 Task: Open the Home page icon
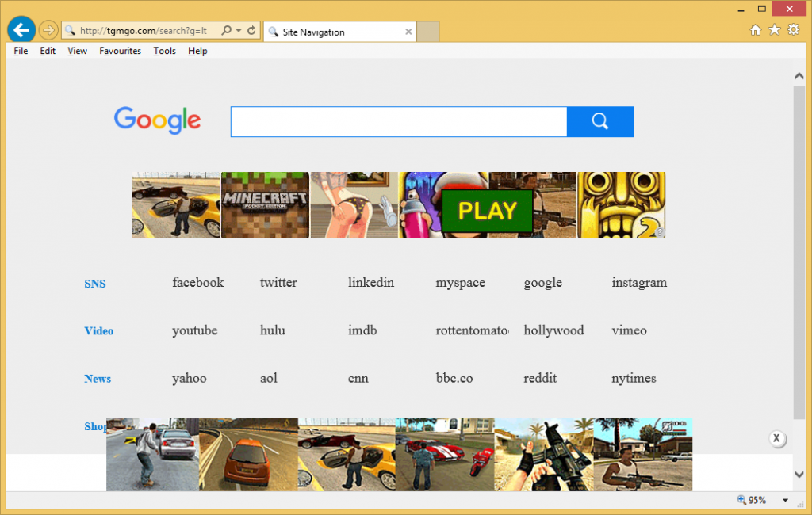tap(756, 30)
